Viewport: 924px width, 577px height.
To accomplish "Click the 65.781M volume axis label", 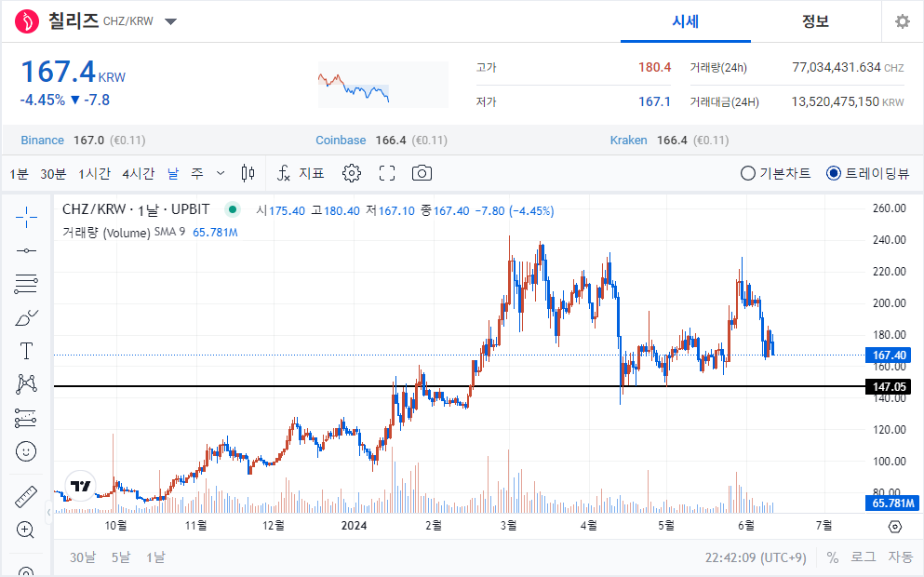I will [892, 503].
